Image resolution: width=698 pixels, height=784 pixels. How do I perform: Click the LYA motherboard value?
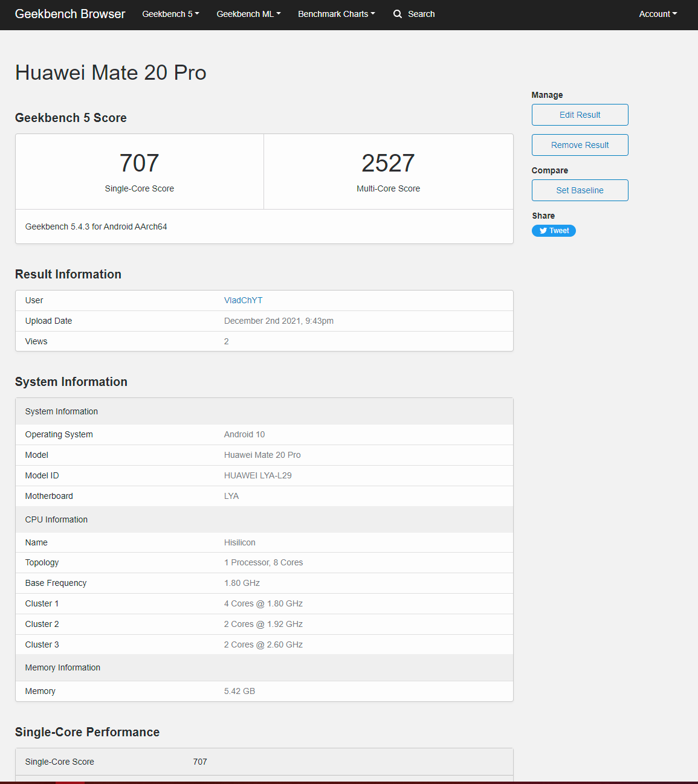point(231,496)
